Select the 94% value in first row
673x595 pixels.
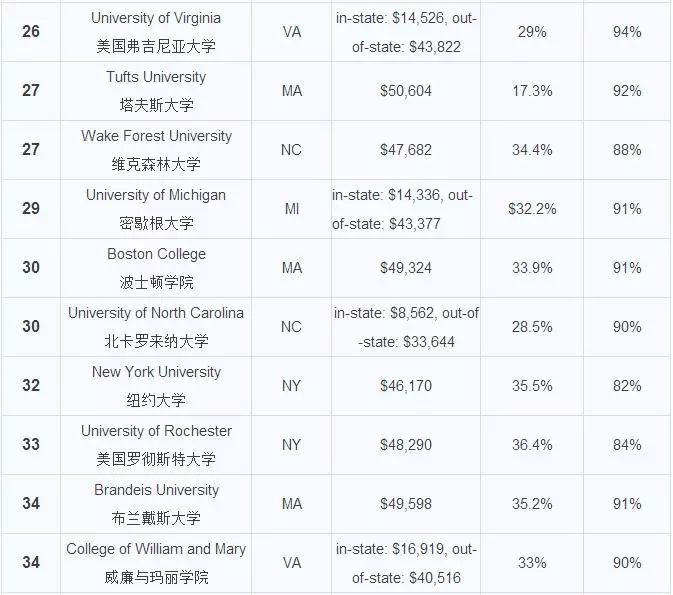(x=627, y=32)
